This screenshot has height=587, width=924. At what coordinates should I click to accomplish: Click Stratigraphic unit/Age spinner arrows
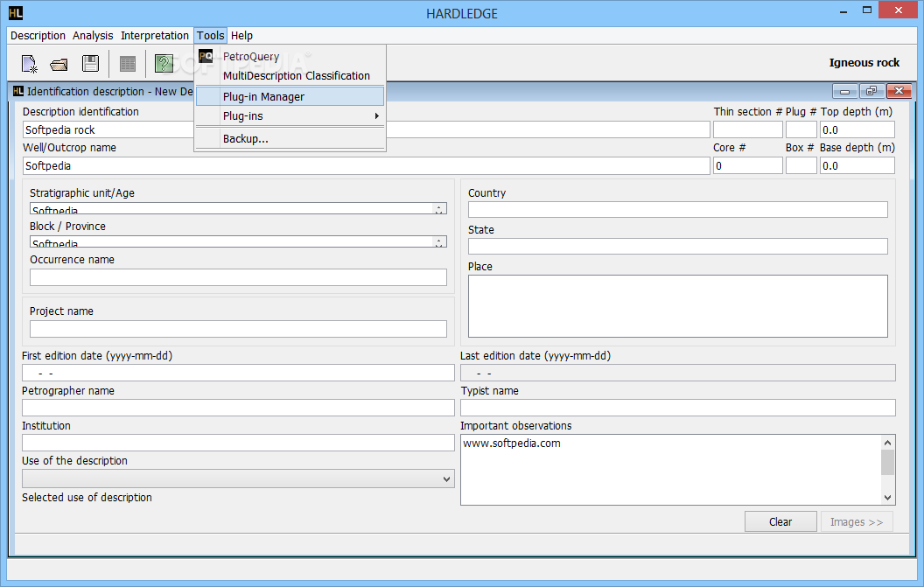439,208
